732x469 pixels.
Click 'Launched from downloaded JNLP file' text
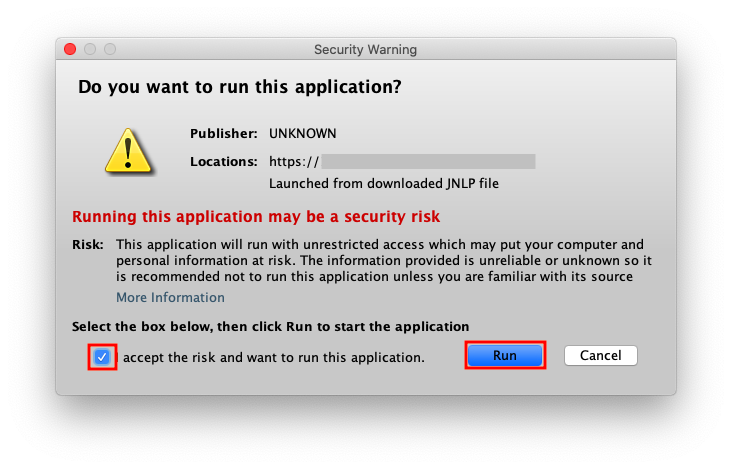pos(383,183)
